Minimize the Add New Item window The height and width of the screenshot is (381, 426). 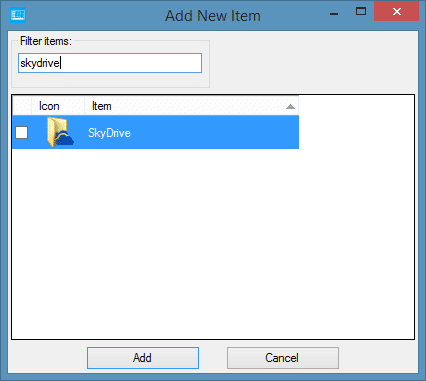(x=334, y=14)
